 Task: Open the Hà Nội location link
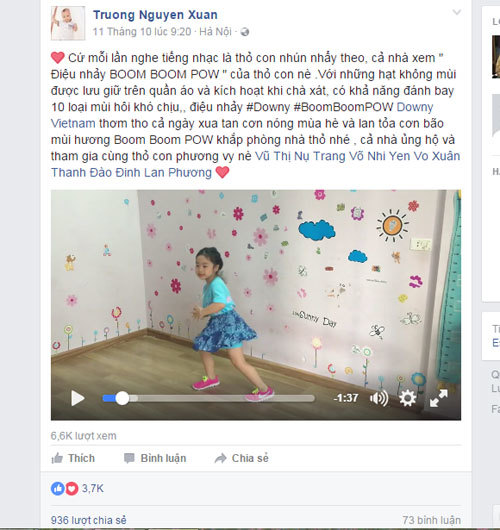(215, 32)
